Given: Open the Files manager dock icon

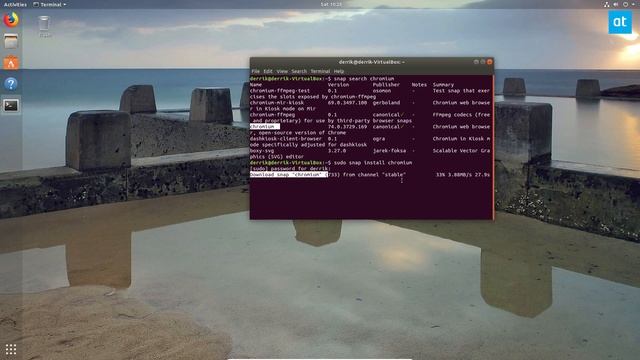Looking at the screenshot, I should 11,41.
